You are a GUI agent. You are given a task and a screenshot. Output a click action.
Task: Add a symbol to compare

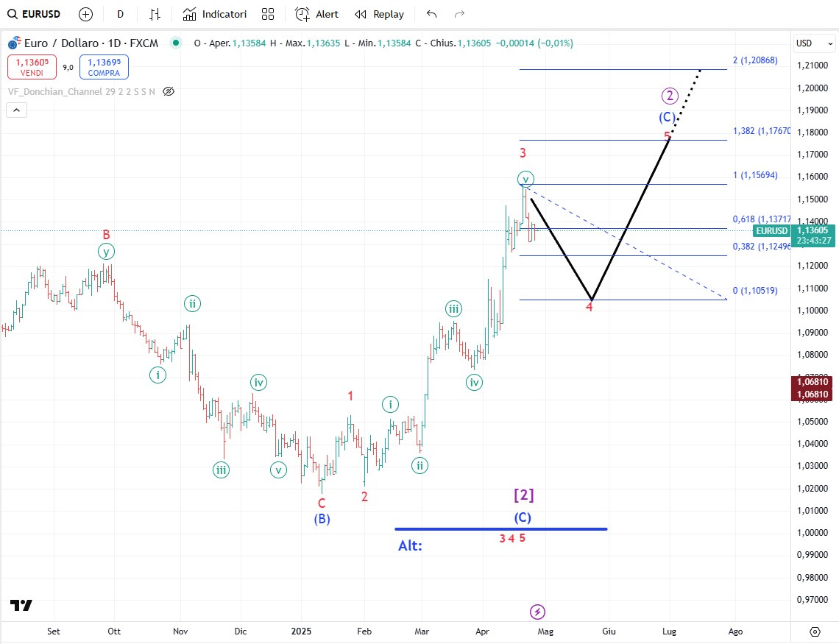click(85, 15)
